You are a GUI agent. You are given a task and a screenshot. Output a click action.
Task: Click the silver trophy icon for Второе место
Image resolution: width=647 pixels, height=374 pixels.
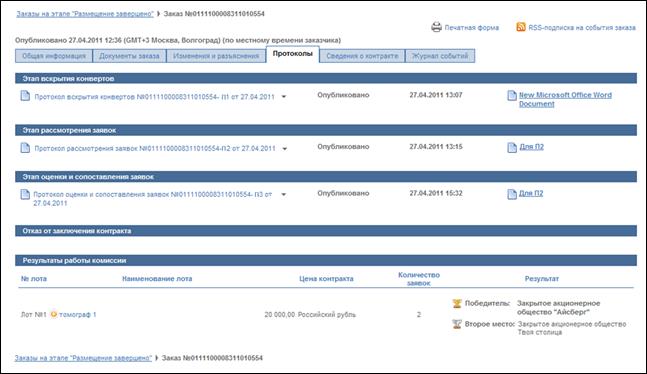click(x=457, y=324)
